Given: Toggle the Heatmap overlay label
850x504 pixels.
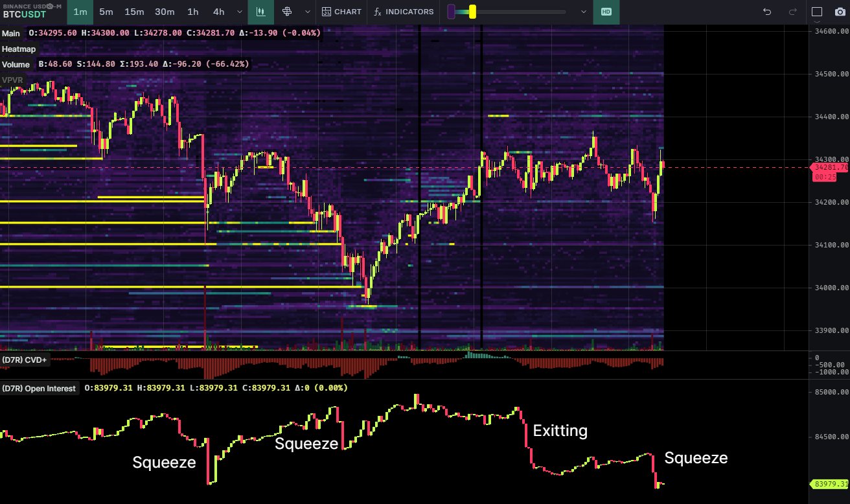Looking at the screenshot, I should pos(18,49).
